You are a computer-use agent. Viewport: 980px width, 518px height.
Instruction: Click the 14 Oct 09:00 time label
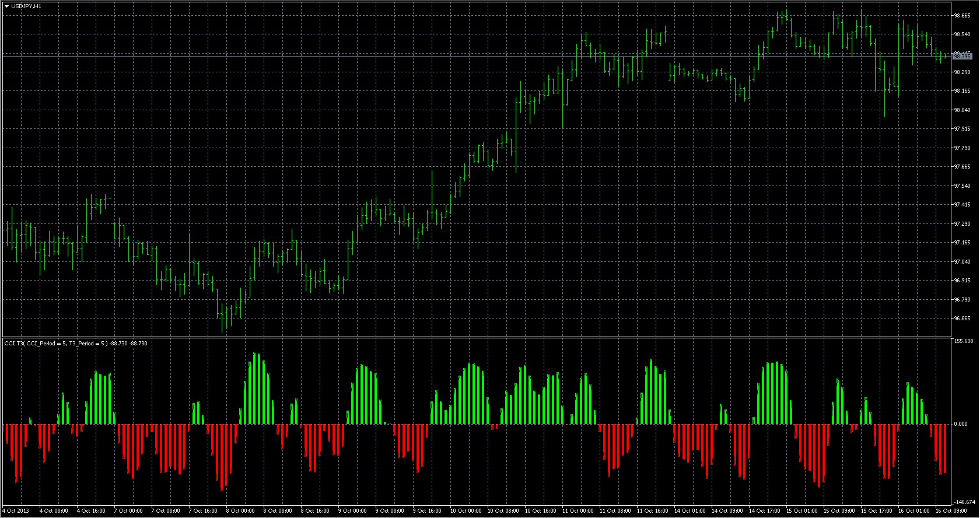pyautogui.click(x=727, y=511)
